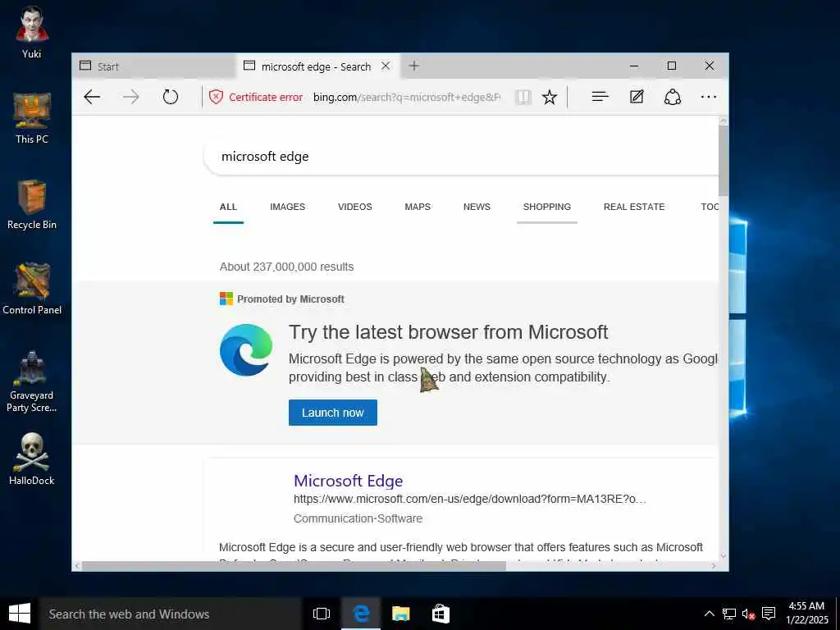Switch to the Start tab
840x630 pixels.
pyautogui.click(x=153, y=66)
